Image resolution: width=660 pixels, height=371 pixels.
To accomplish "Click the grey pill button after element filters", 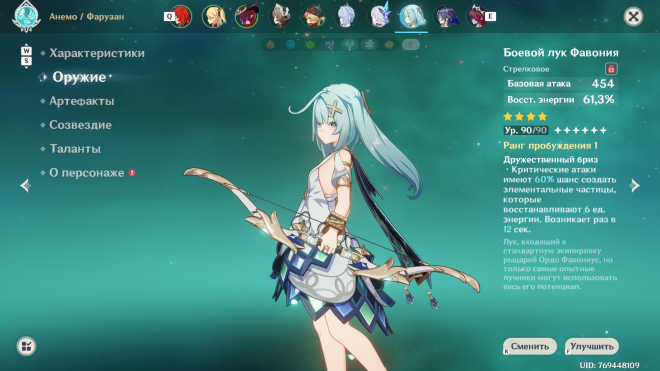I will [411, 44].
